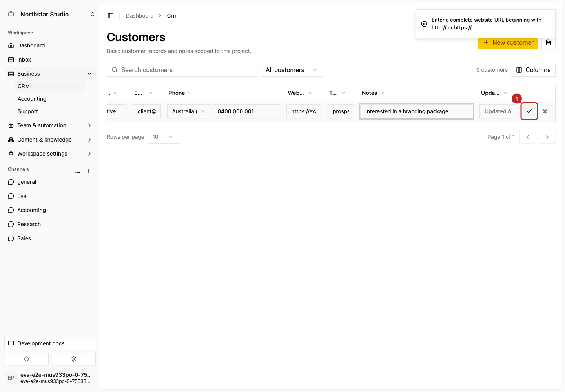The image size is (565, 392).
Task: Collapse the Business section
Action: click(50, 74)
